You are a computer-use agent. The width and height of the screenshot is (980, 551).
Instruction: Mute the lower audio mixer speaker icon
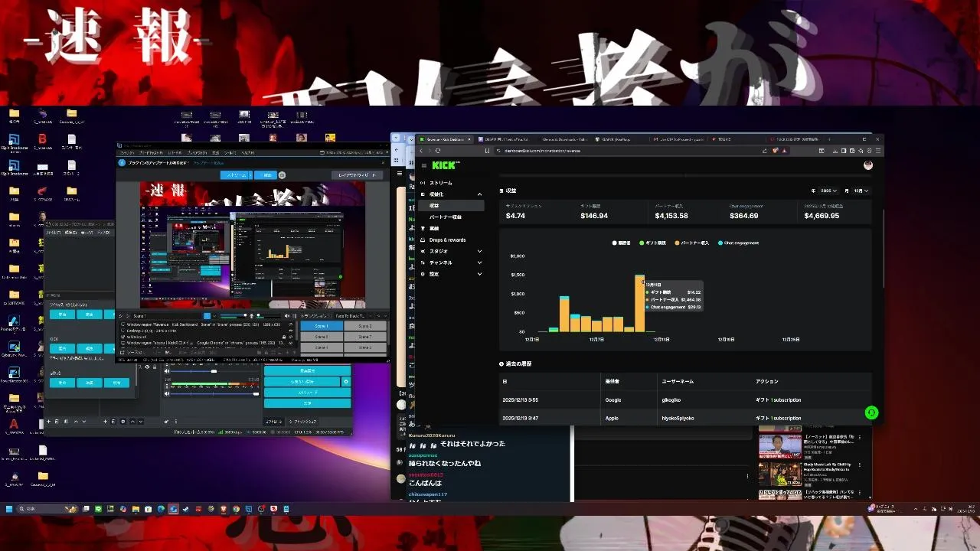167,394
